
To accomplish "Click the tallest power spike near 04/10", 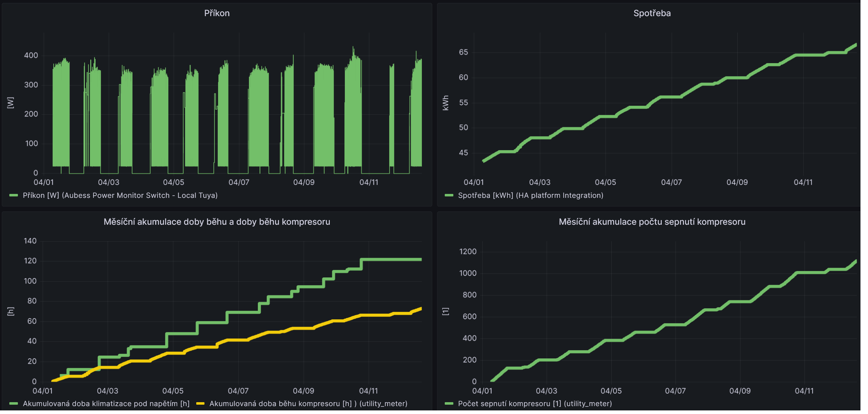I will 353,48.
